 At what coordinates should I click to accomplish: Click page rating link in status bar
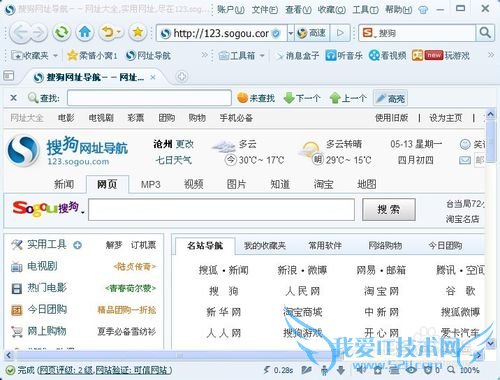pyautogui.click(x=66, y=370)
